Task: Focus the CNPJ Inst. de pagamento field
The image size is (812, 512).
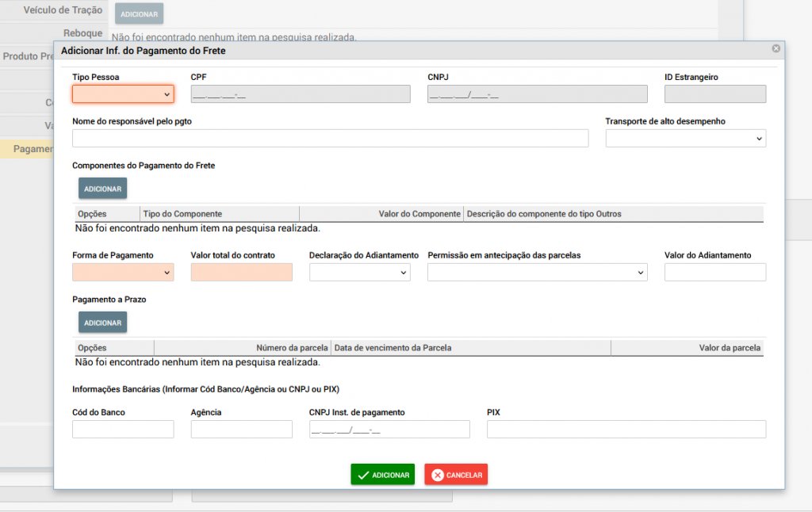Action: point(389,430)
